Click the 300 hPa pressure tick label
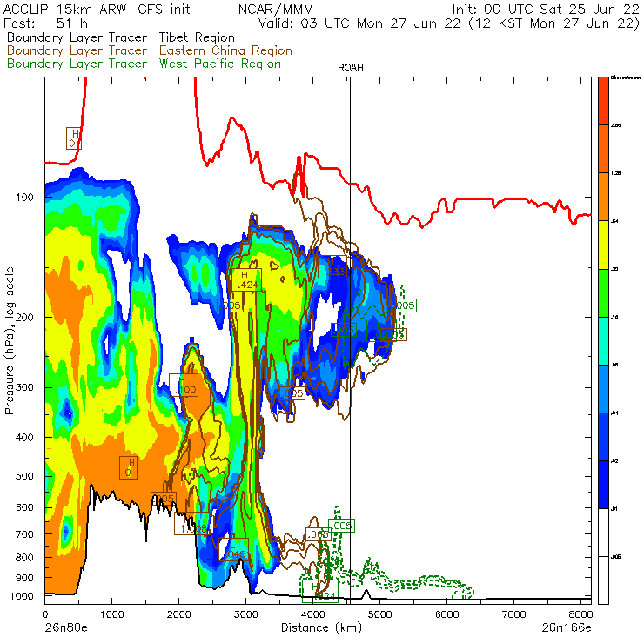This screenshot has height=644, width=644. [24, 387]
